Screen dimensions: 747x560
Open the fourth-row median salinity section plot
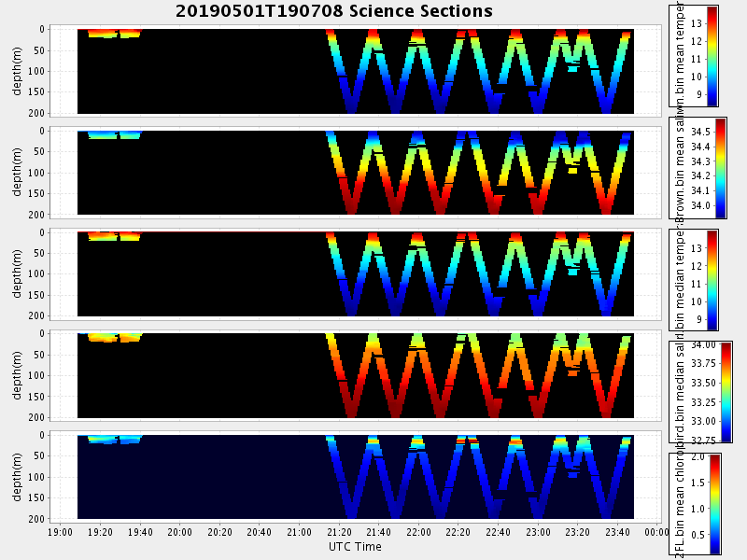point(355,374)
